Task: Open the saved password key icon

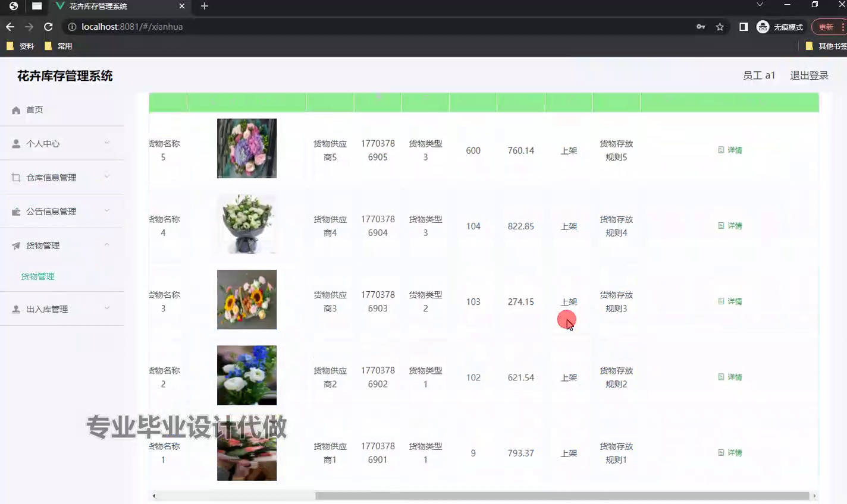Action: [x=701, y=27]
